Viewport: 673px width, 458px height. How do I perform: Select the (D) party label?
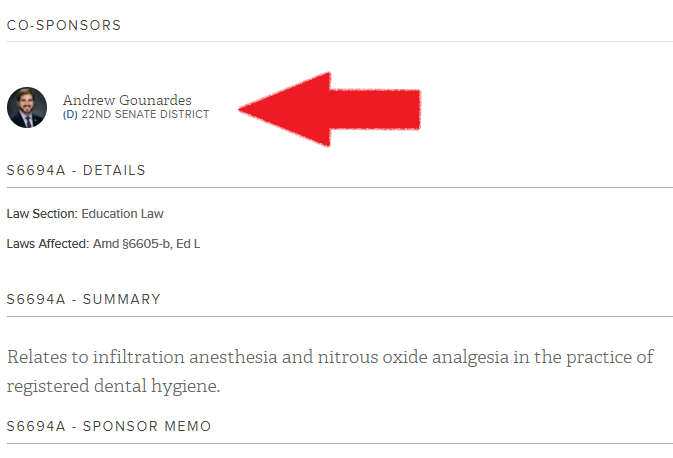point(70,114)
